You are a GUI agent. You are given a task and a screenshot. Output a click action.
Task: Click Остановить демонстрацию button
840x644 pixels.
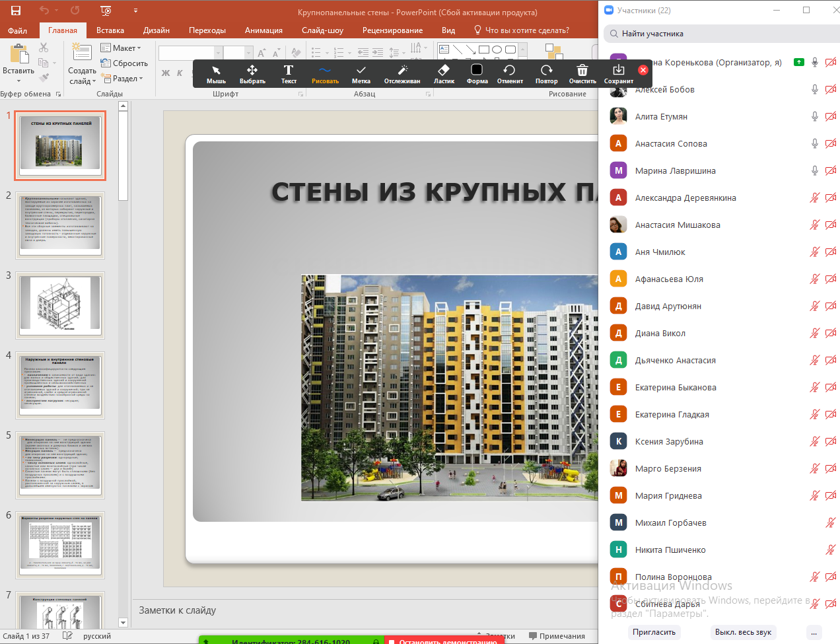point(444,640)
